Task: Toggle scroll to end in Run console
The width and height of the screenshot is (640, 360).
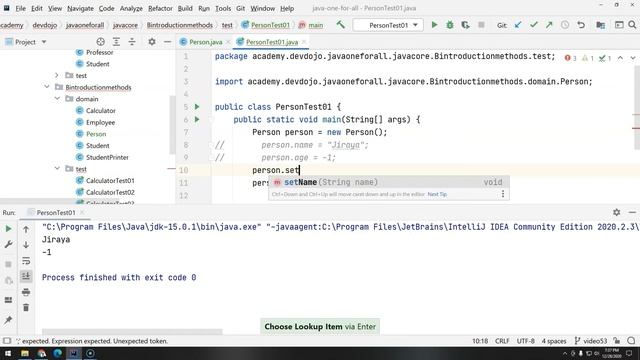Action: (26, 276)
